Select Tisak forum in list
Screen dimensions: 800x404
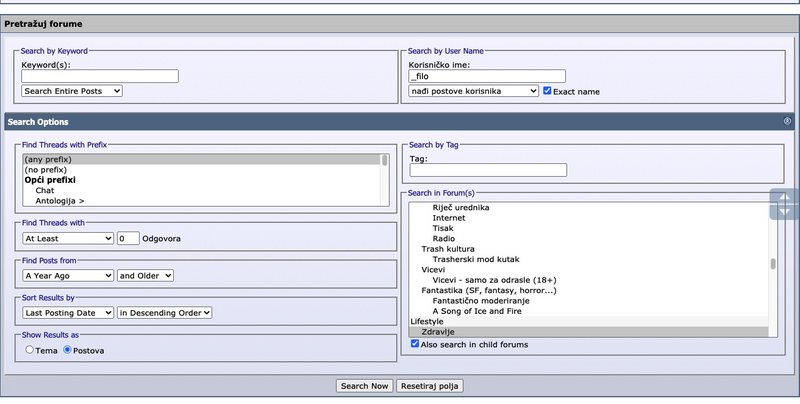pyautogui.click(x=589, y=228)
